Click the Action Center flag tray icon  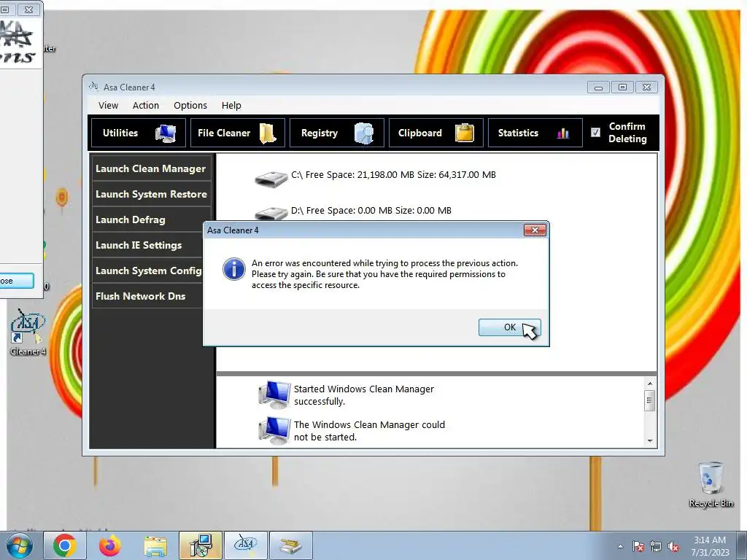coord(638,546)
